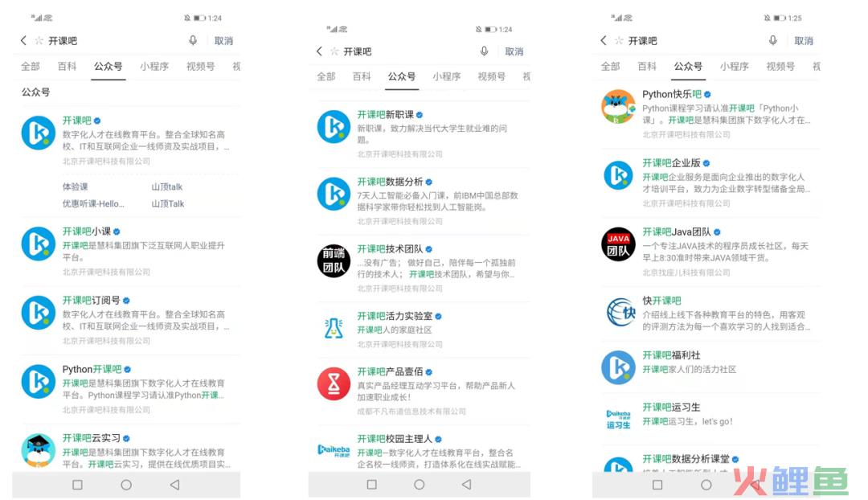Open 开课吧活力实验室 flask avatar
Viewport: 868px width, 500px height.
[334, 328]
